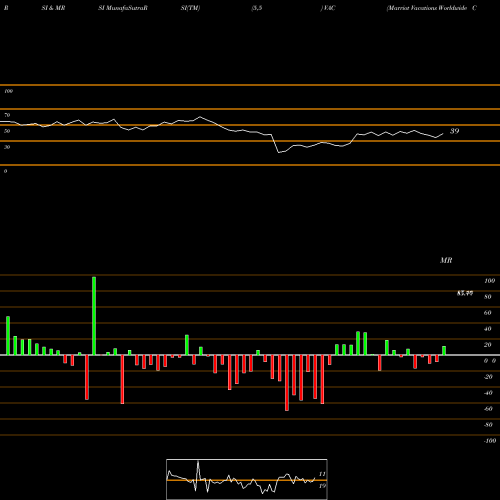This screenshot has width=500, height=500.
Task: Click the '40' label on MR axis
Action: [488, 329]
